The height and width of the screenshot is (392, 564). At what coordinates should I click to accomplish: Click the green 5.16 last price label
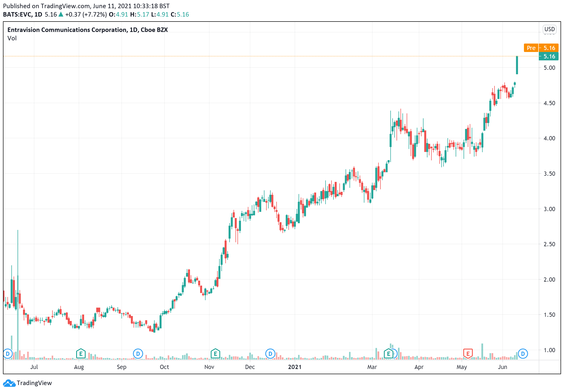pos(548,56)
